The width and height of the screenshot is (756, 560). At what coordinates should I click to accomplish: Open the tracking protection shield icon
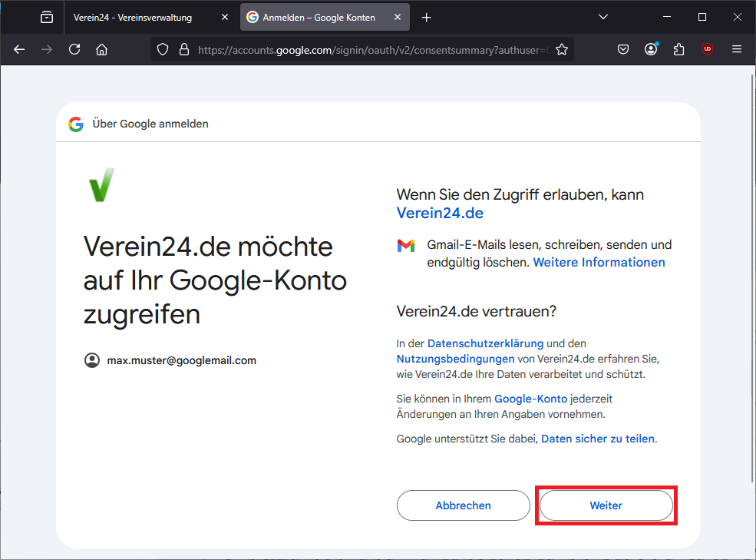(163, 49)
